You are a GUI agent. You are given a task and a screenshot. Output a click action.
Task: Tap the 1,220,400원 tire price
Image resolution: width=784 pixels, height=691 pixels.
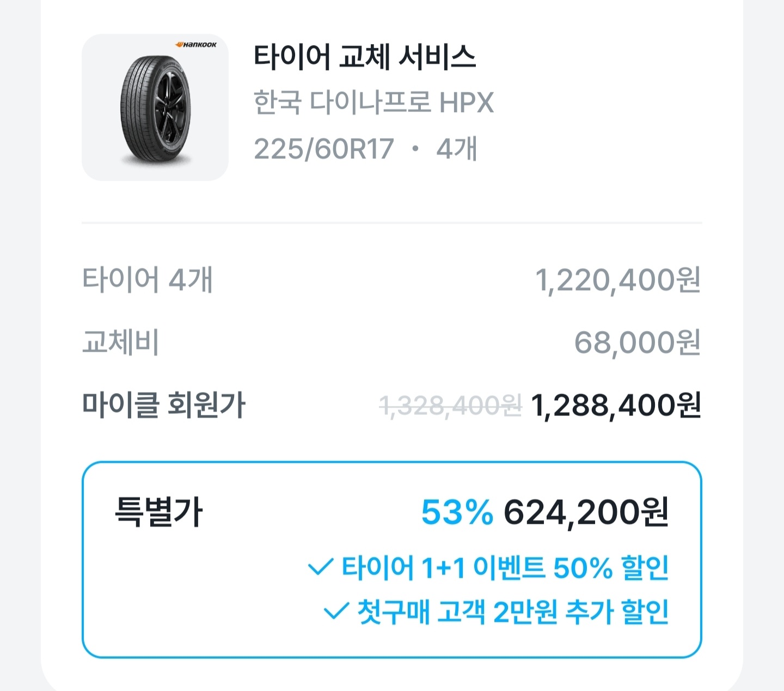(617, 280)
